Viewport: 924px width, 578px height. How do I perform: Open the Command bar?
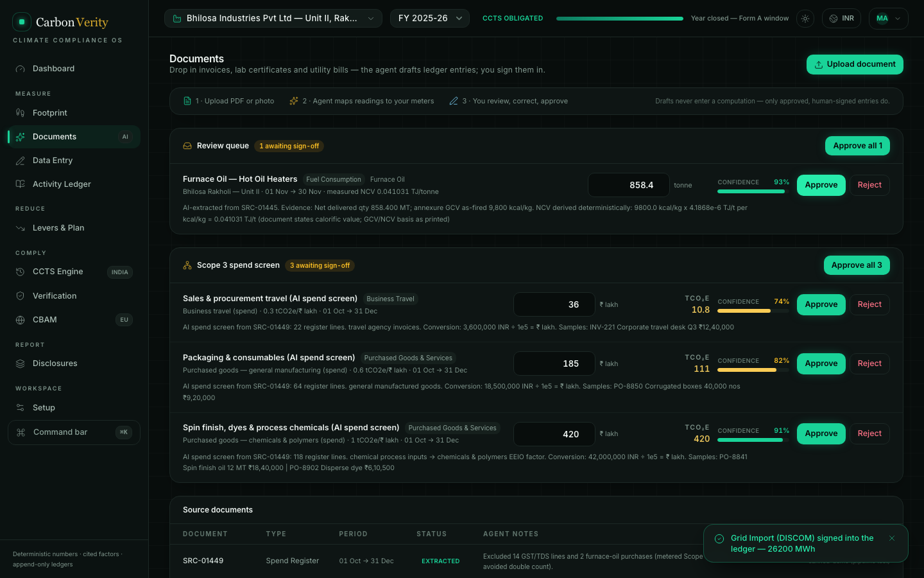point(74,432)
